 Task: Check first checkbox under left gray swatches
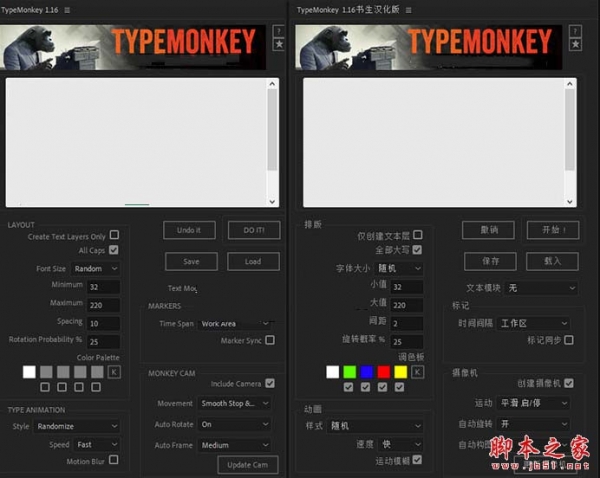(x=45, y=387)
